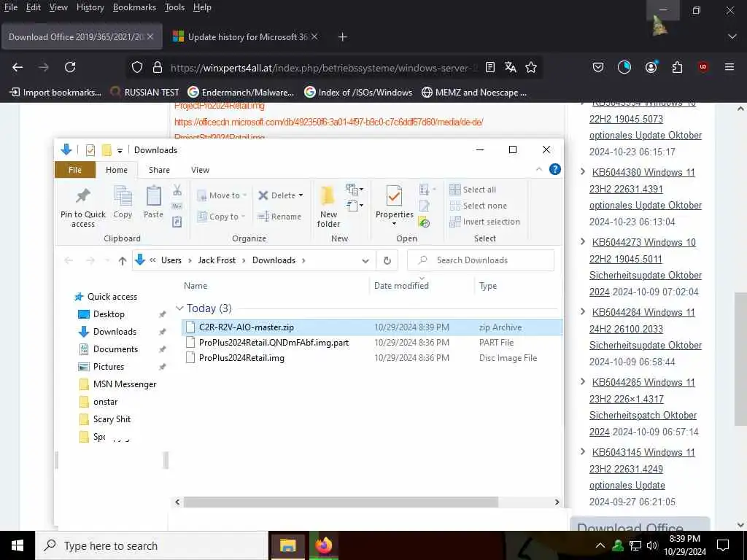Open a new Firefox tab with plus
Screen dimensions: 747x560
[x=343, y=36]
